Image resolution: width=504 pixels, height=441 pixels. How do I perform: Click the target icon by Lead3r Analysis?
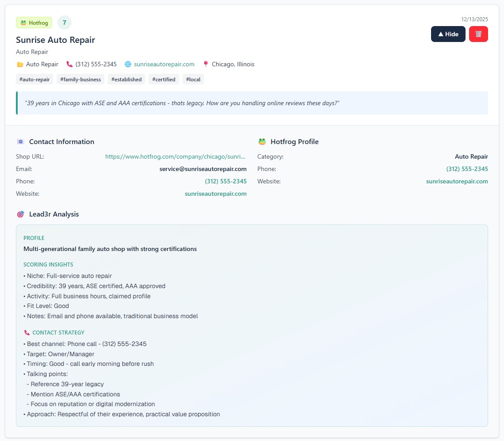(x=20, y=214)
